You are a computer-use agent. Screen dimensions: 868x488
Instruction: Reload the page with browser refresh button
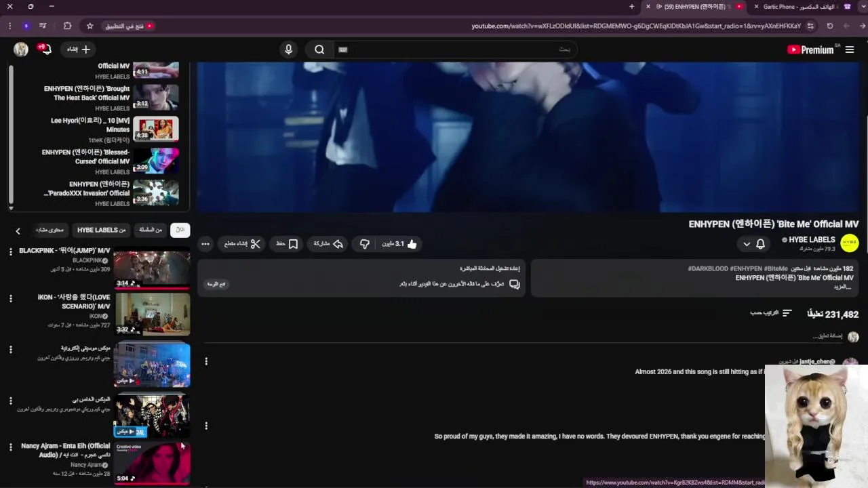pos(830,26)
